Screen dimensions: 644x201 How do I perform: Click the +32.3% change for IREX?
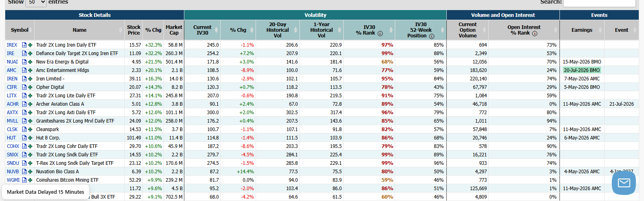153,45
